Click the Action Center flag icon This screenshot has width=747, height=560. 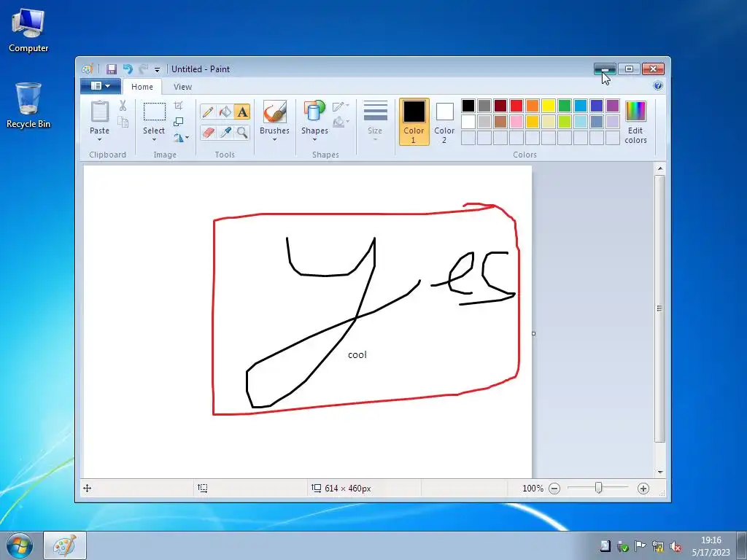(x=640, y=547)
